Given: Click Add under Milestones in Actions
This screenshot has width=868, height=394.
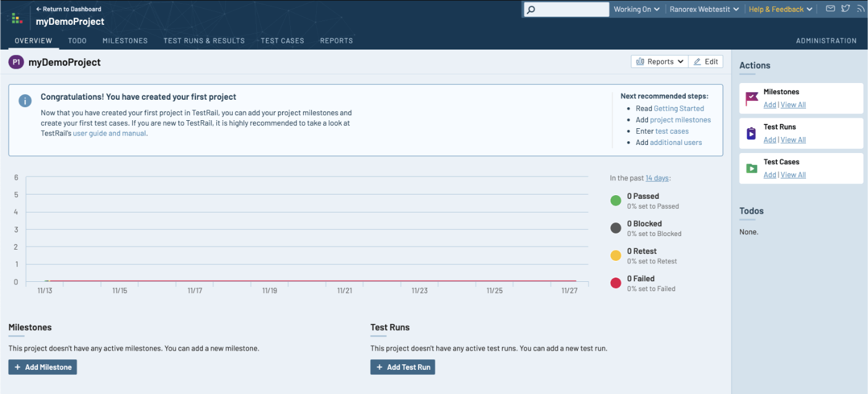Looking at the screenshot, I should coord(769,105).
